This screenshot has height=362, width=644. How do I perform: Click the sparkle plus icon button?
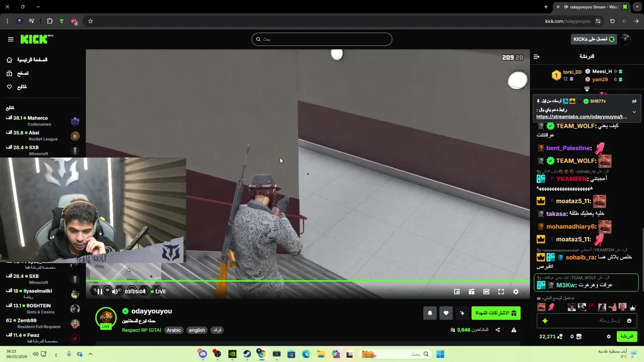462,313
